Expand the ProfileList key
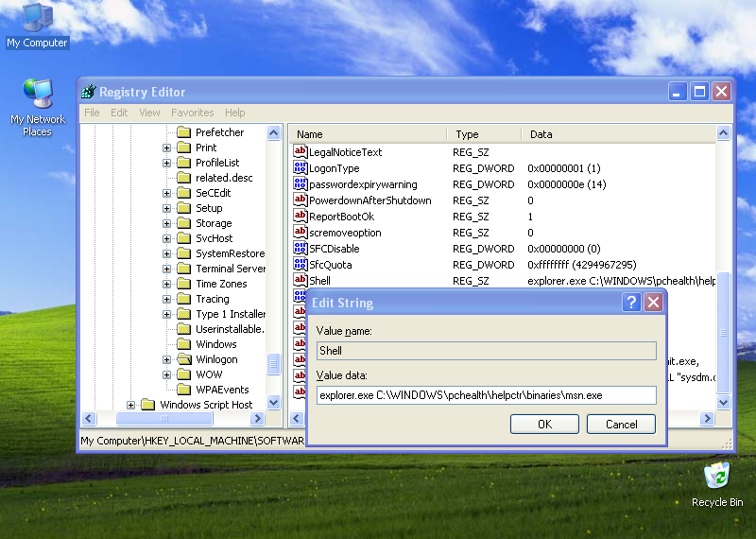 [x=166, y=163]
